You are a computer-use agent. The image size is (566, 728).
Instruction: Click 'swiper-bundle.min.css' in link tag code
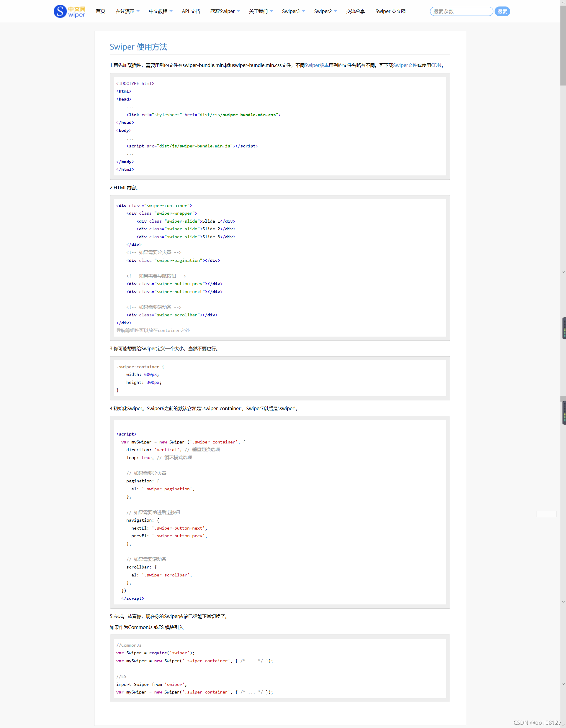point(249,115)
